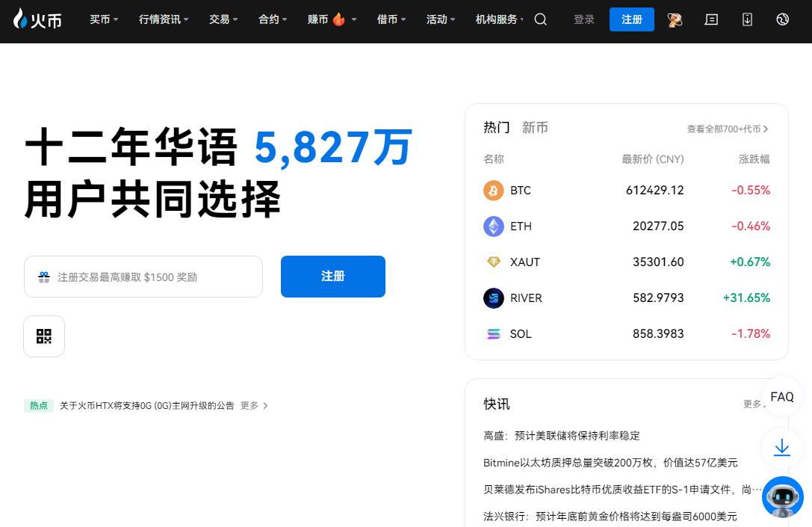Open the mobile app download icon
Viewport: 812px width, 527px height.
[x=747, y=19]
